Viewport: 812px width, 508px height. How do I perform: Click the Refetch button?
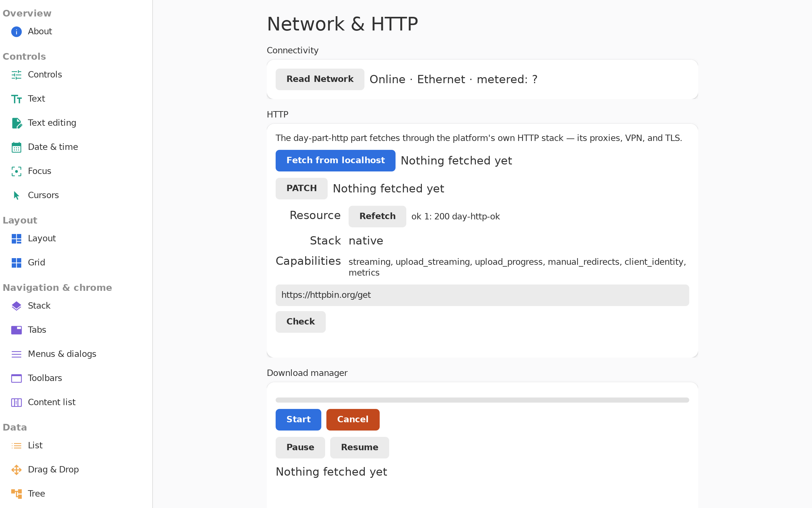click(x=377, y=216)
